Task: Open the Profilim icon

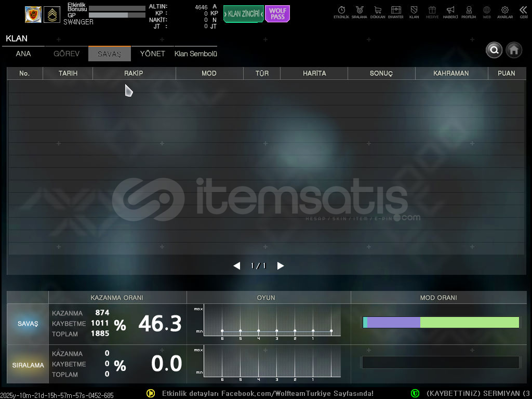Action: pyautogui.click(x=469, y=10)
